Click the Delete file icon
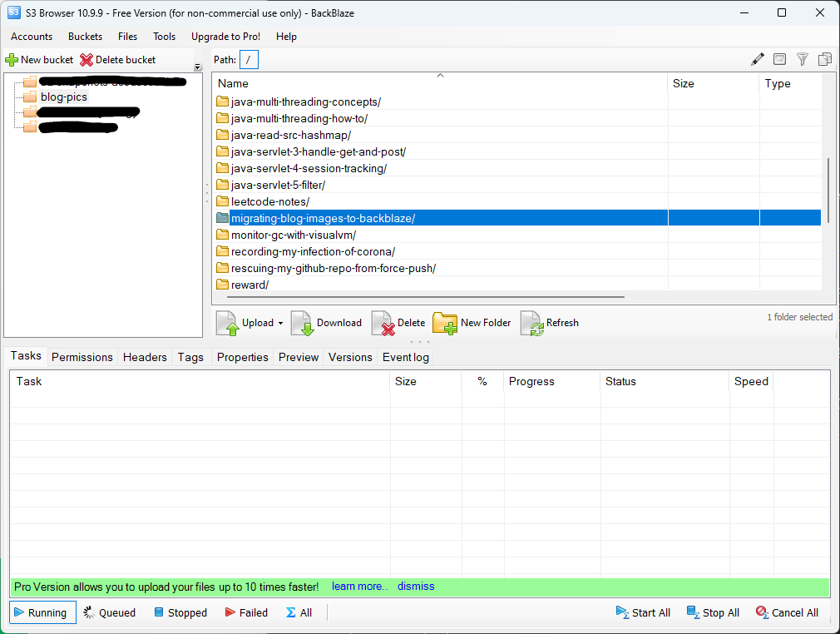840x634 pixels. pyautogui.click(x=383, y=323)
